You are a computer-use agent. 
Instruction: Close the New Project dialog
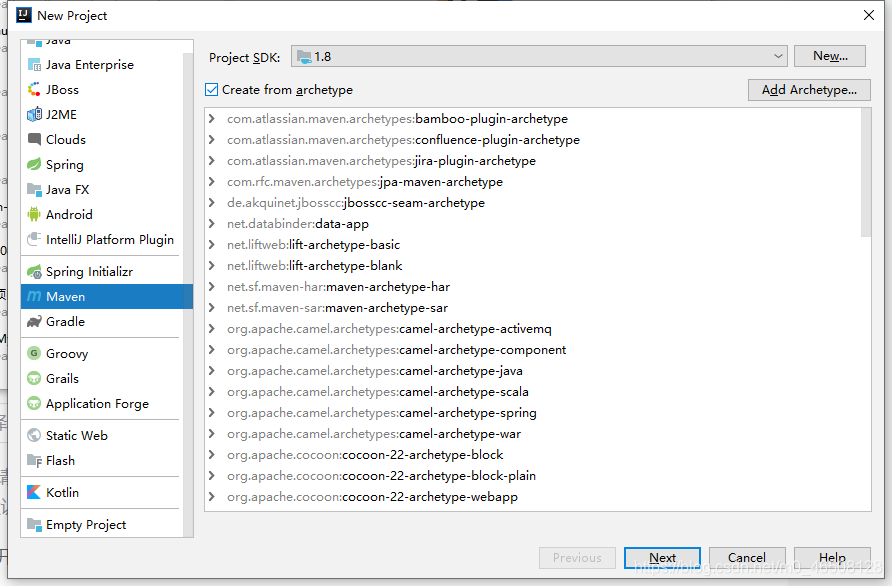click(869, 15)
